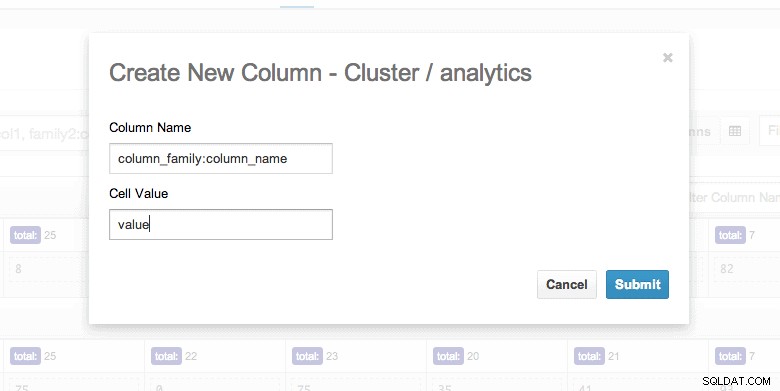
Task: Click the total 25 badge in lower row
Action: click(x=25, y=356)
